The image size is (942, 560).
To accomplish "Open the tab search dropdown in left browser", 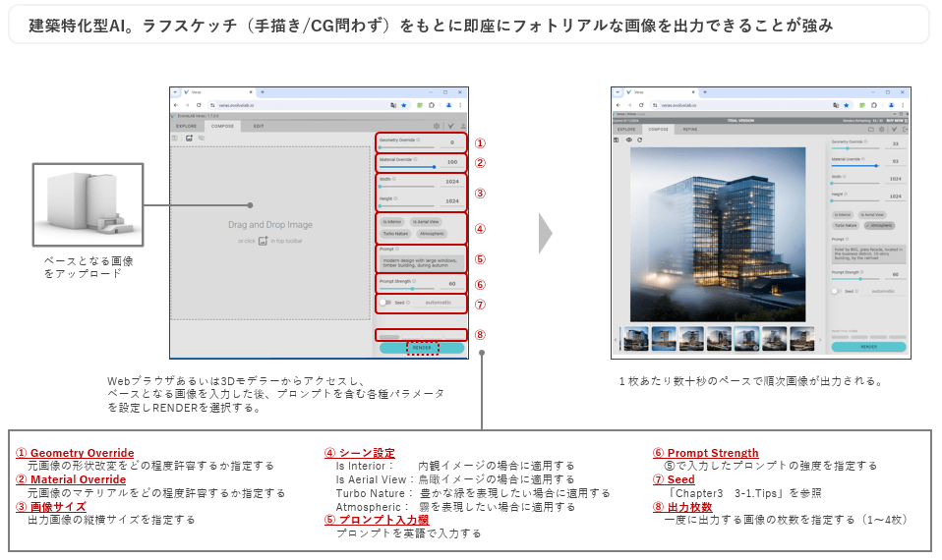I will (176, 91).
